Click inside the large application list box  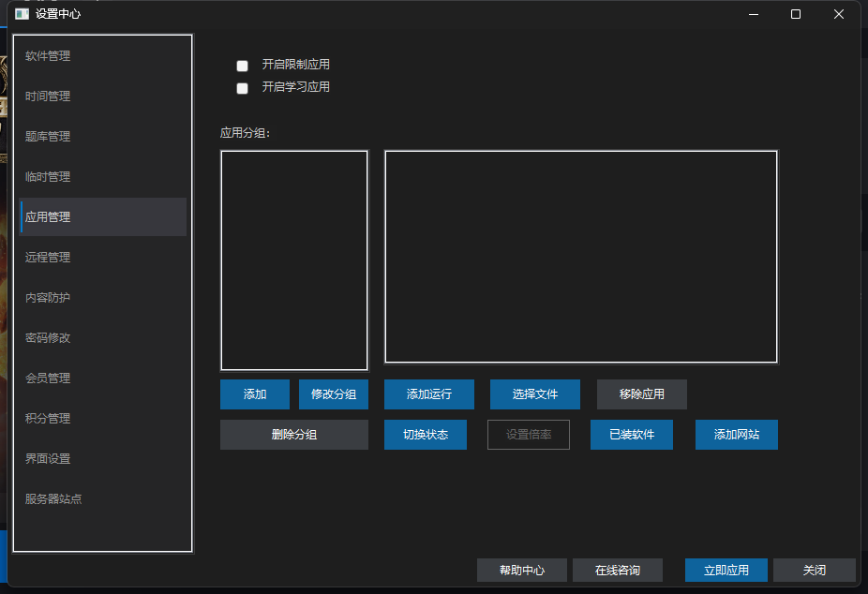(581, 257)
